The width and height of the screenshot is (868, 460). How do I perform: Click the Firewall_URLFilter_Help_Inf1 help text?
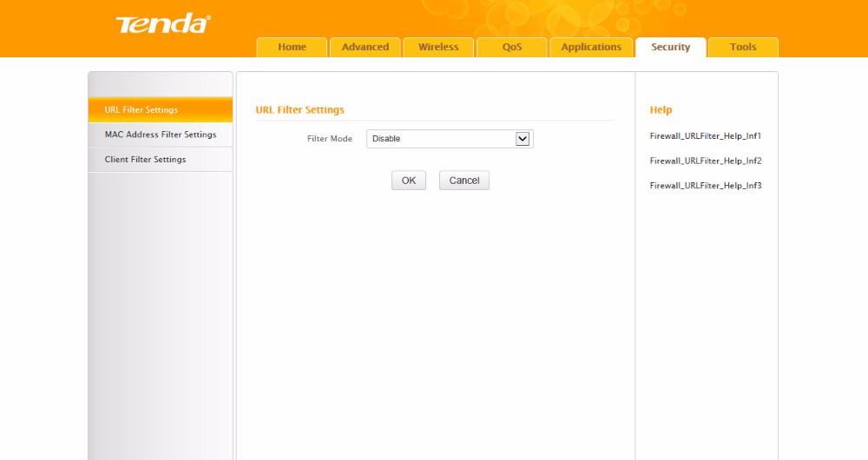(x=705, y=136)
